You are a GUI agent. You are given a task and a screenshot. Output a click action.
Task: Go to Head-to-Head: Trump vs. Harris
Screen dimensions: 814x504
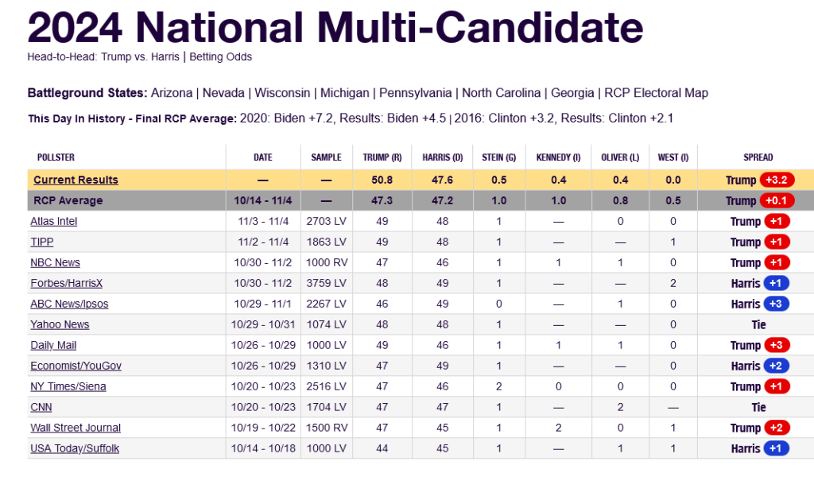pos(103,57)
